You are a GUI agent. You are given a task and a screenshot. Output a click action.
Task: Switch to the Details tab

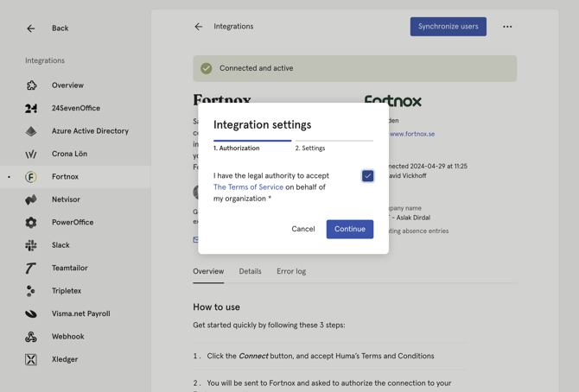click(x=250, y=271)
